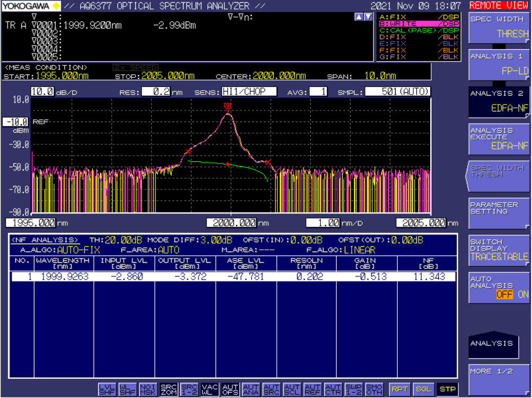The width and height of the screenshot is (532, 398).
Task: Click the LVL SHF status icon
Action: [107, 390]
